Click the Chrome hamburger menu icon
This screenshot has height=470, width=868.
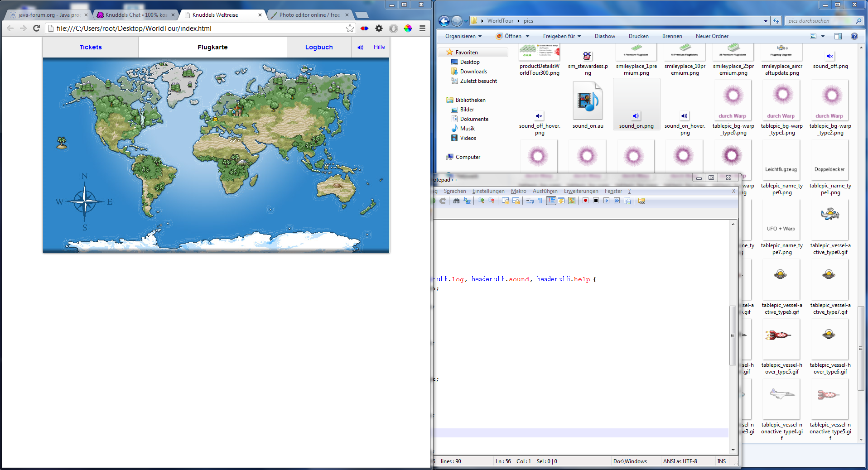pyautogui.click(x=422, y=29)
